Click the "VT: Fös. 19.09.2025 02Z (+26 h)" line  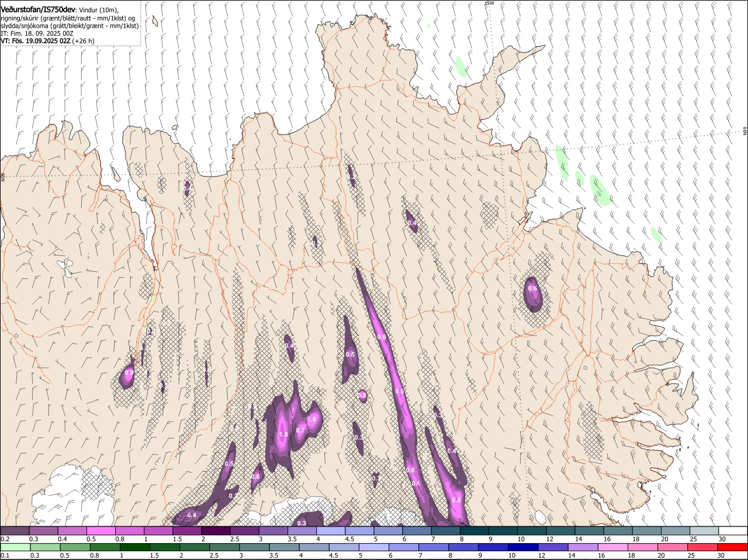point(48,41)
